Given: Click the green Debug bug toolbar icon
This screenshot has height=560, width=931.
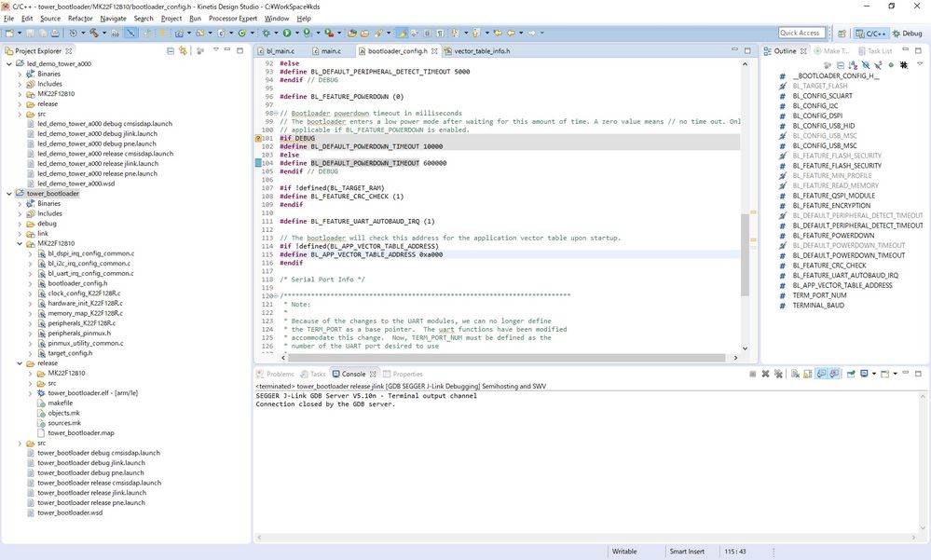Looking at the screenshot, I should pos(266,34).
